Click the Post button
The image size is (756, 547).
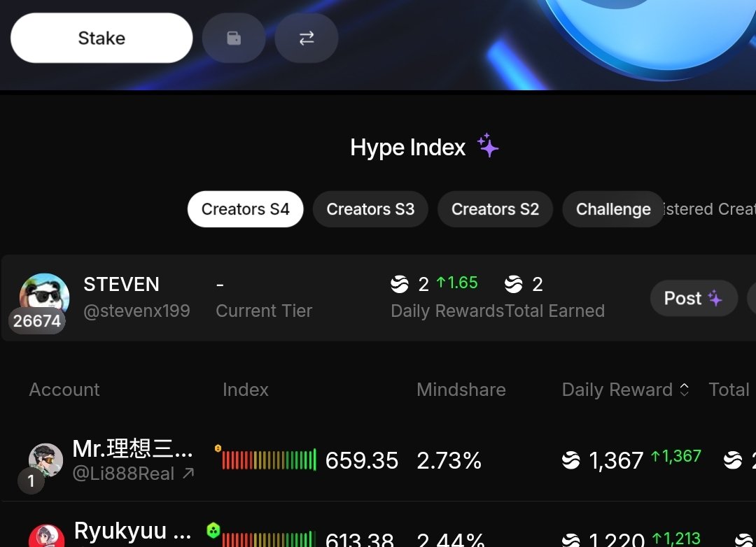(694, 298)
